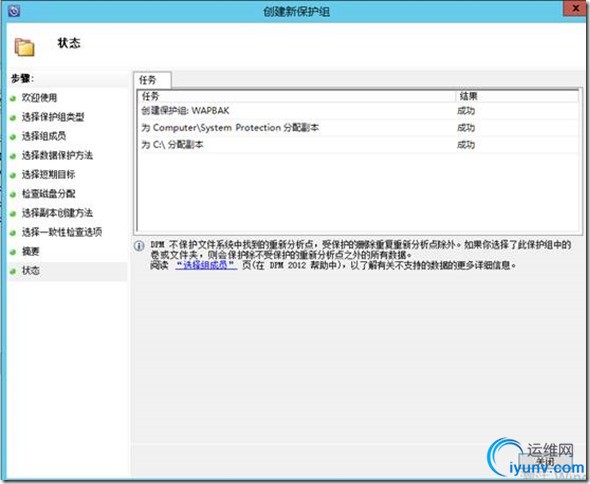Select the 任务 tab
The width and height of the screenshot is (590, 484).
coord(152,80)
